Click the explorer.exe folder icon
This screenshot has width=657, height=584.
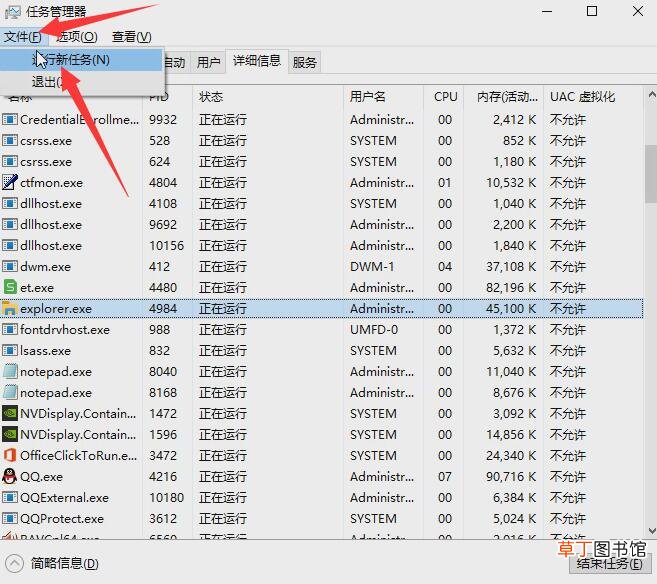(10, 308)
